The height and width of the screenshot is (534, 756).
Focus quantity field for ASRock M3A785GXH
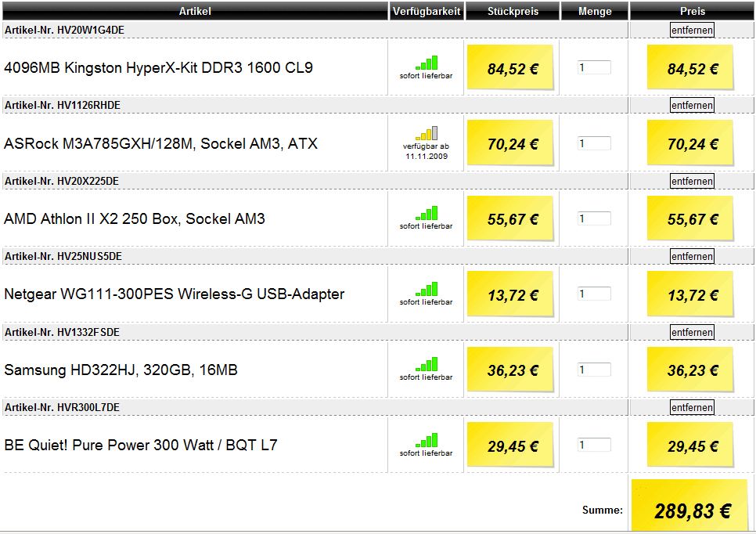click(x=595, y=143)
